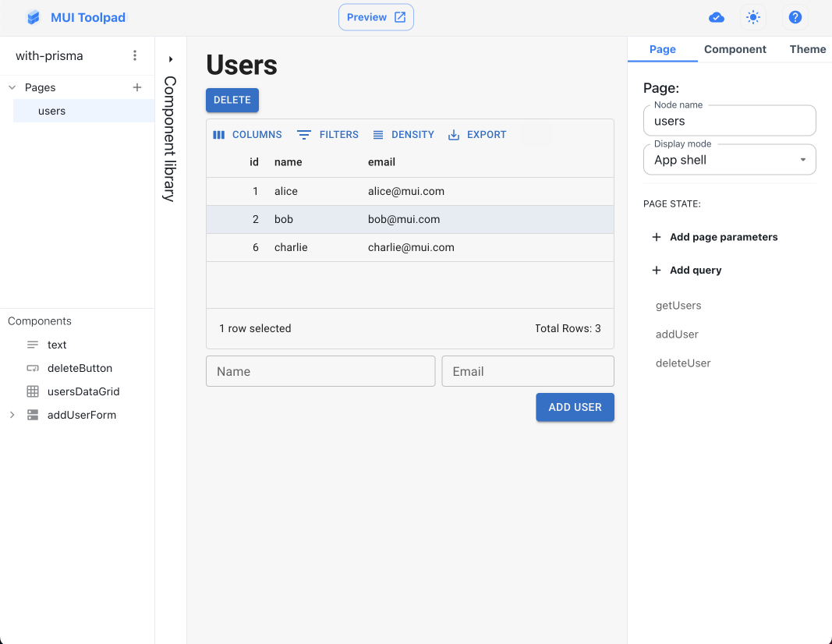
Task: Click the MUI Toolpad logo icon
Action: 33,17
